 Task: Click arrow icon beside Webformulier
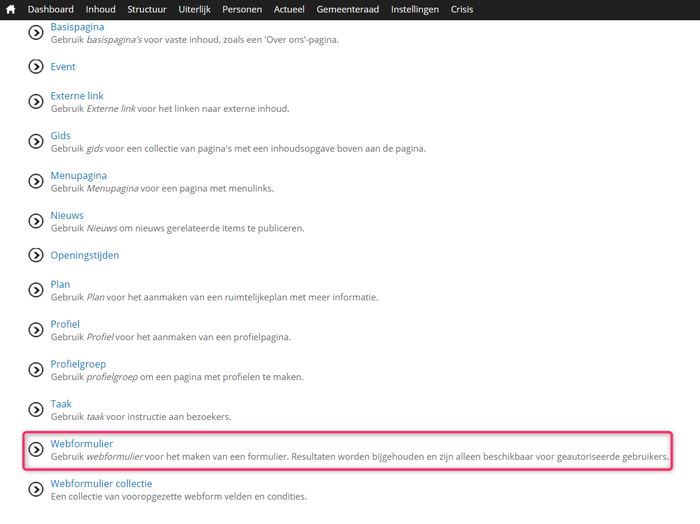point(36,449)
